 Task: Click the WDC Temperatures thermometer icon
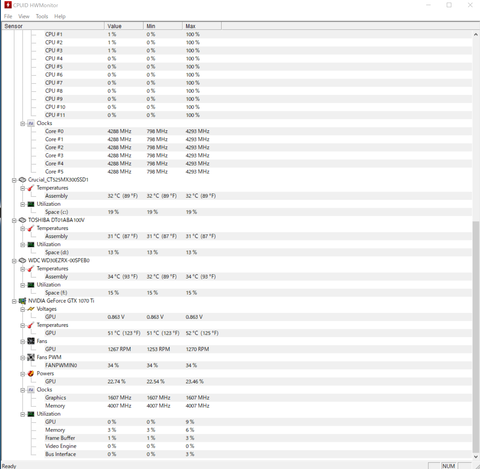tap(31, 269)
